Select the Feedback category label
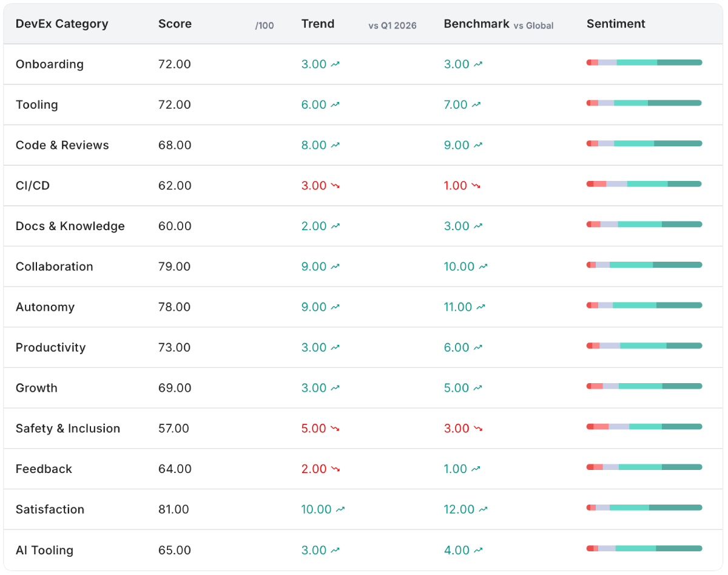Screen dimensions: 728x575 pos(44,469)
